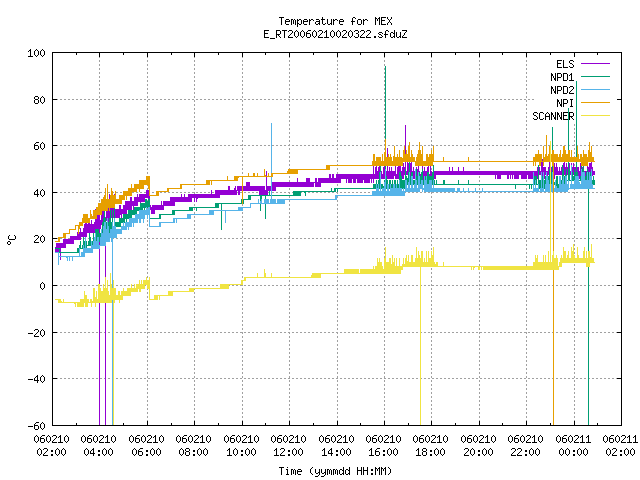Click the y-axis label 100
The image size is (640, 480).
pos(36,53)
